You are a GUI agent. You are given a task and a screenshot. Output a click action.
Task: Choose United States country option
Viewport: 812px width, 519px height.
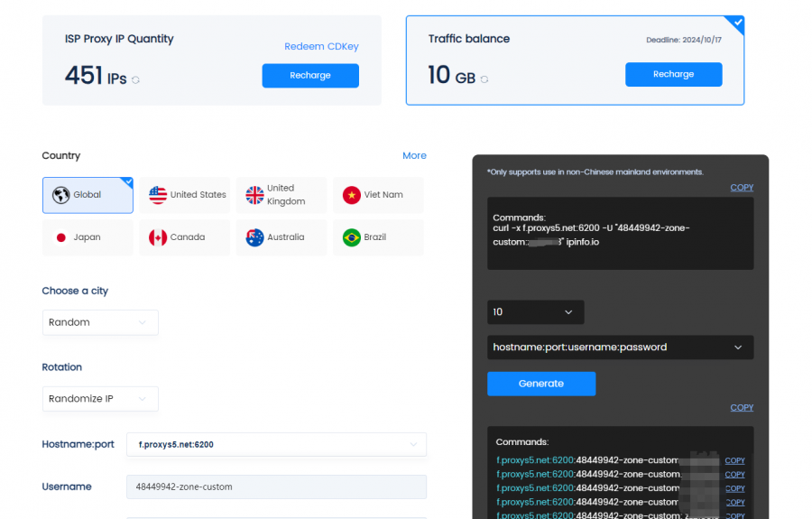(184, 195)
